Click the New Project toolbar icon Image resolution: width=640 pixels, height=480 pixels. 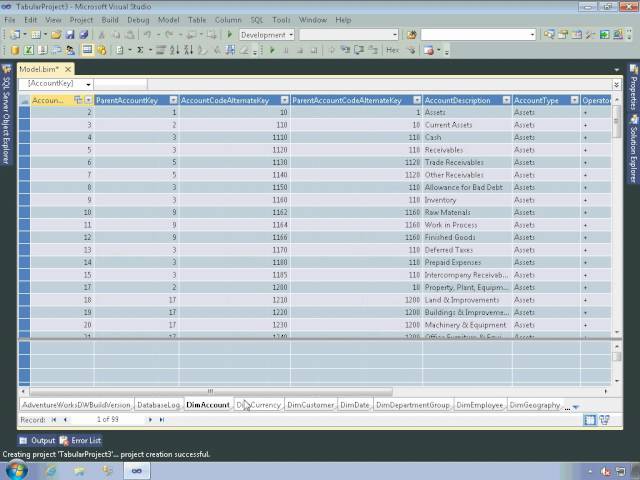point(16,35)
